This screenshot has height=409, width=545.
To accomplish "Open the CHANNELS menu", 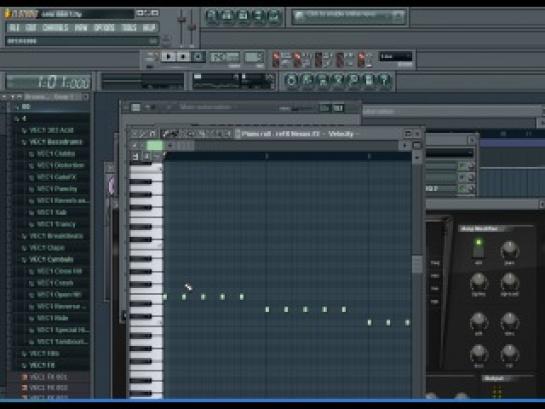I will (x=55, y=27).
